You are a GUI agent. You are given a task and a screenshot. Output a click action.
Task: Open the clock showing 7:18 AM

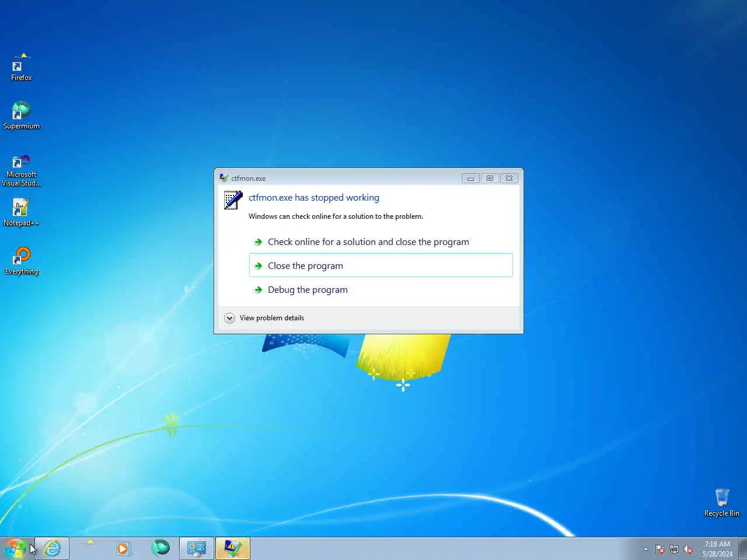pos(717,549)
